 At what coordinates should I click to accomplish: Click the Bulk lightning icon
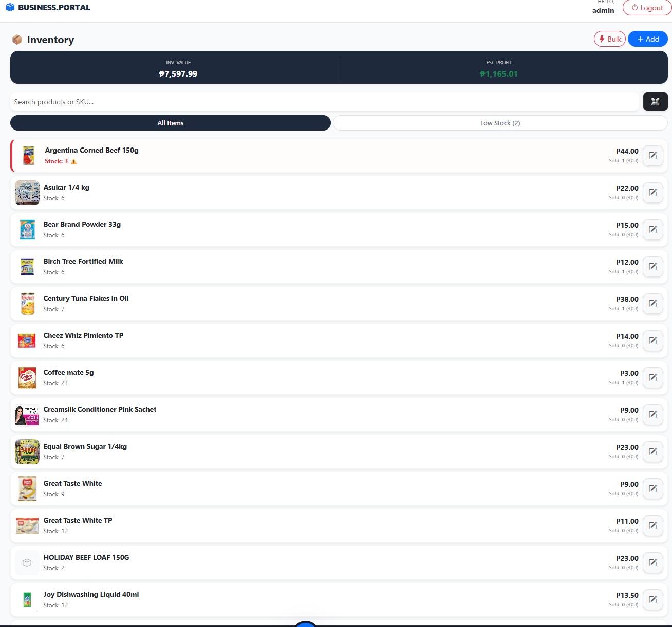pos(602,39)
